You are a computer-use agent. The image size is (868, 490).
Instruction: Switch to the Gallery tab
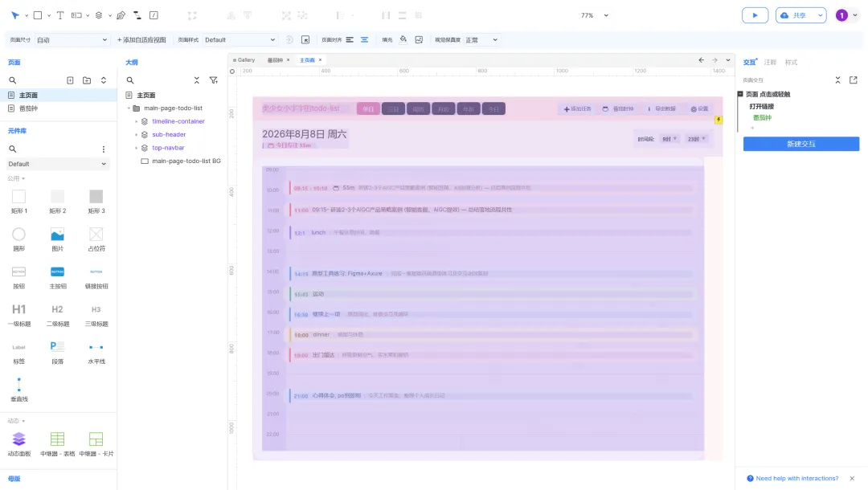pyautogui.click(x=244, y=60)
